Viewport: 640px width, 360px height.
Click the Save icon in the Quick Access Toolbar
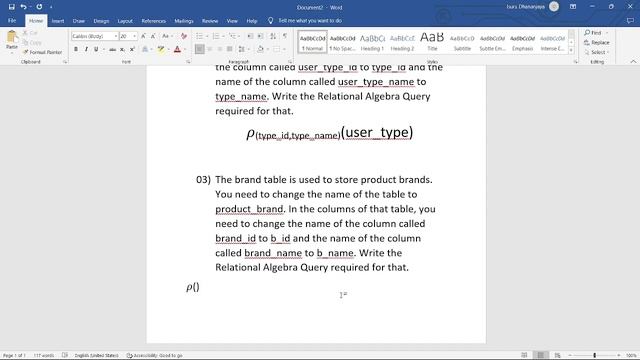[11, 7]
